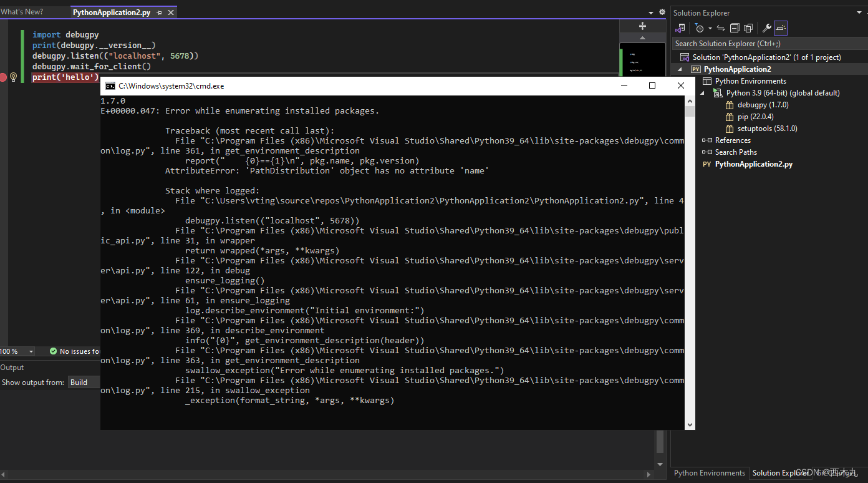The width and height of the screenshot is (868, 483).
Task: Switch to Solution Explorer bottom tab
Action: (x=780, y=473)
